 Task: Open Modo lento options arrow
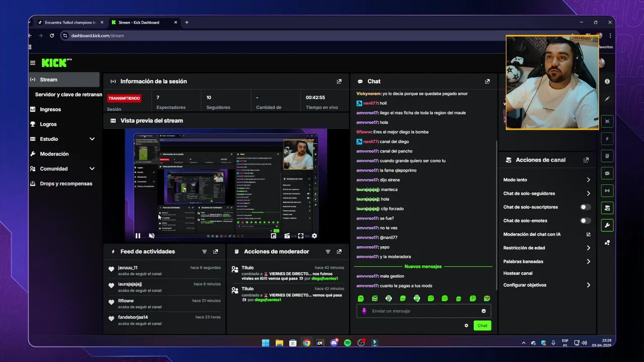(x=588, y=180)
